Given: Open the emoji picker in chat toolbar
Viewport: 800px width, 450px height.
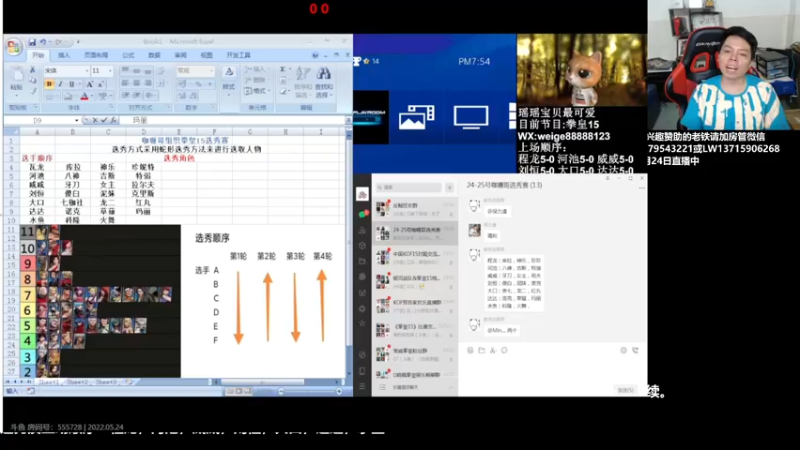Looking at the screenshot, I should coord(470,351).
